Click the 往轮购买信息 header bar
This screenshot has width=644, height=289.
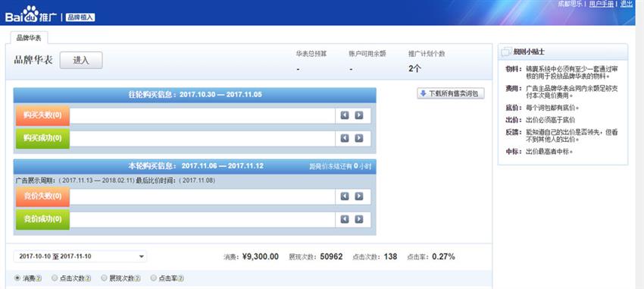click(195, 95)
